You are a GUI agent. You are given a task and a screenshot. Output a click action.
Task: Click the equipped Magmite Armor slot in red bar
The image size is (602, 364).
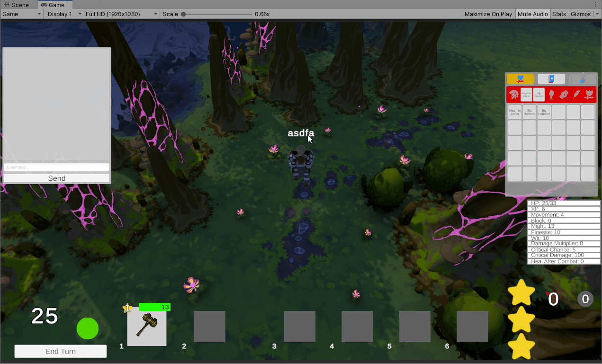(526, 95)
